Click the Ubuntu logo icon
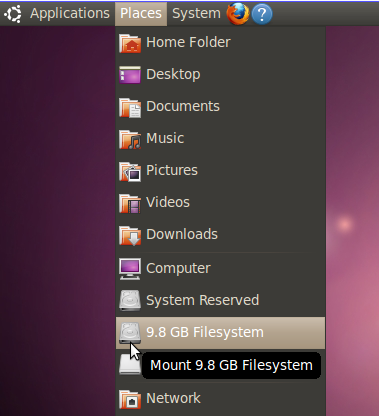 pyautogui.click(x=13, y=14)
